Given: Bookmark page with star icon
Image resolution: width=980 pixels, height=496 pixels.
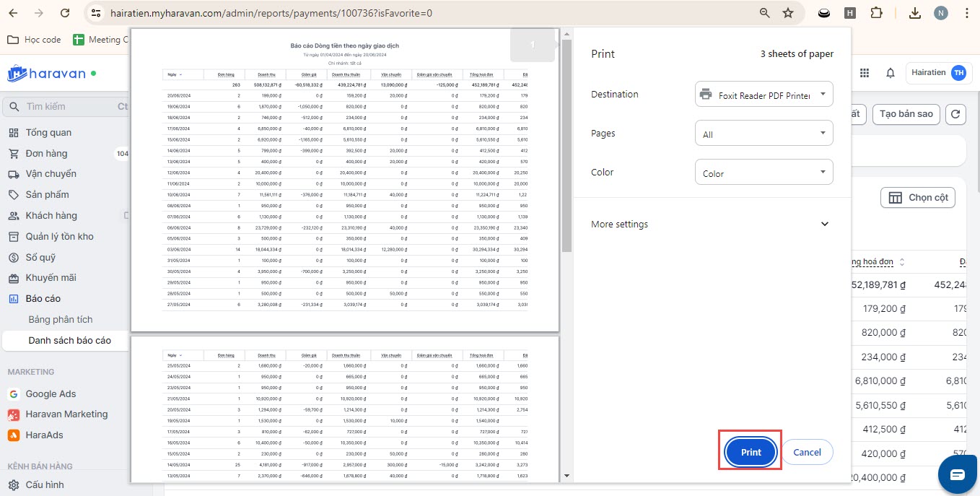Looking at the screenshot, I should click(x=788, y=13).
